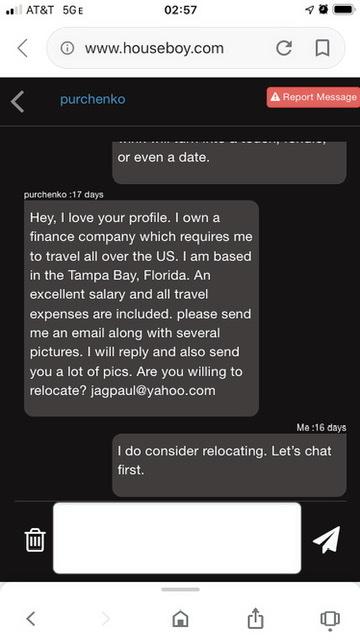This screenshot has width=360, height=640.
Task: Tap the reload page icon
Action: 284,49
